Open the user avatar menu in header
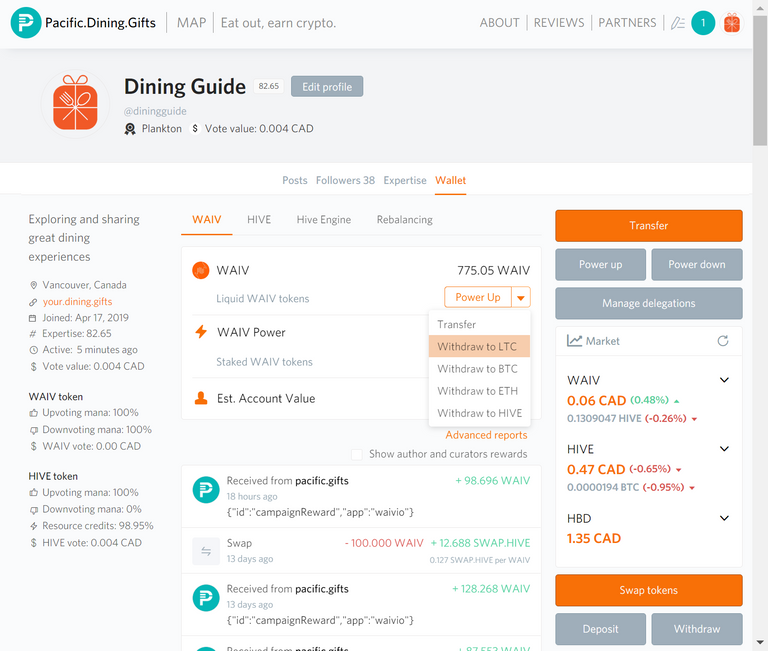Viewport: 768px width, 651px height. [732, 23]
